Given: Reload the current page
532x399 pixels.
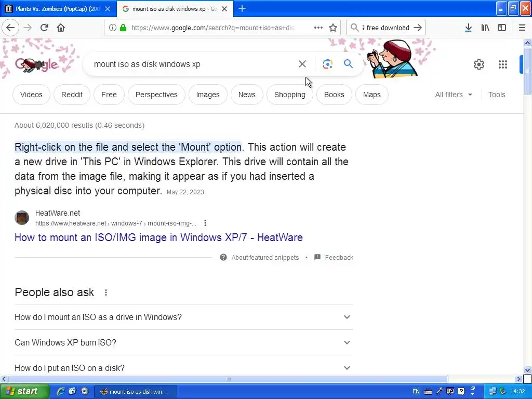Looking at the screenshot, I should coord(44,28).
